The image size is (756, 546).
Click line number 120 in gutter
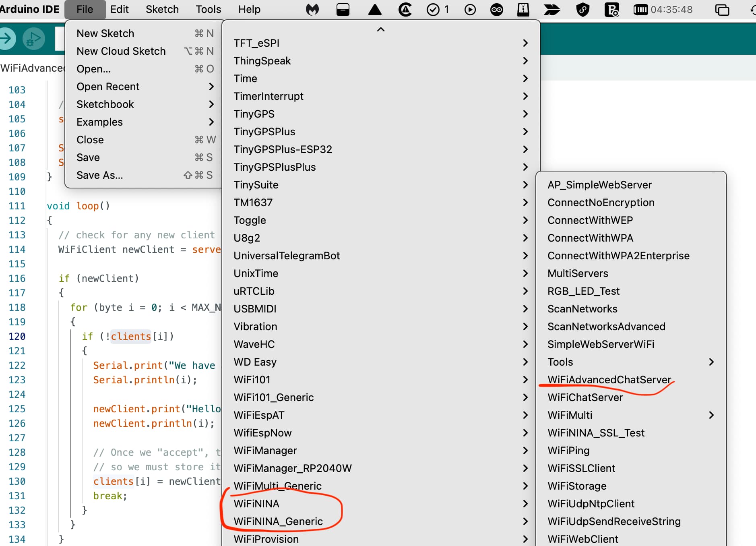(x=17, y=336)
